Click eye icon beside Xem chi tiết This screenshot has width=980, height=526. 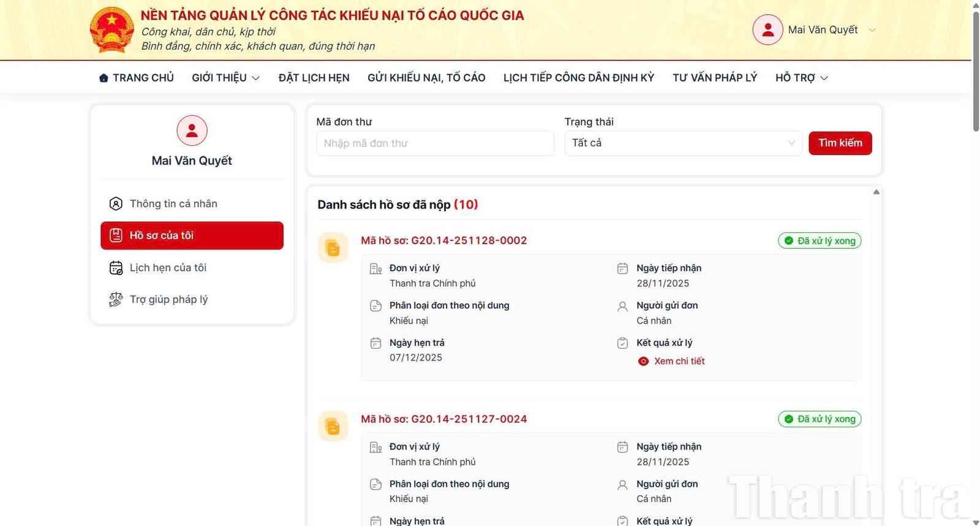click(x=643, y=362)
